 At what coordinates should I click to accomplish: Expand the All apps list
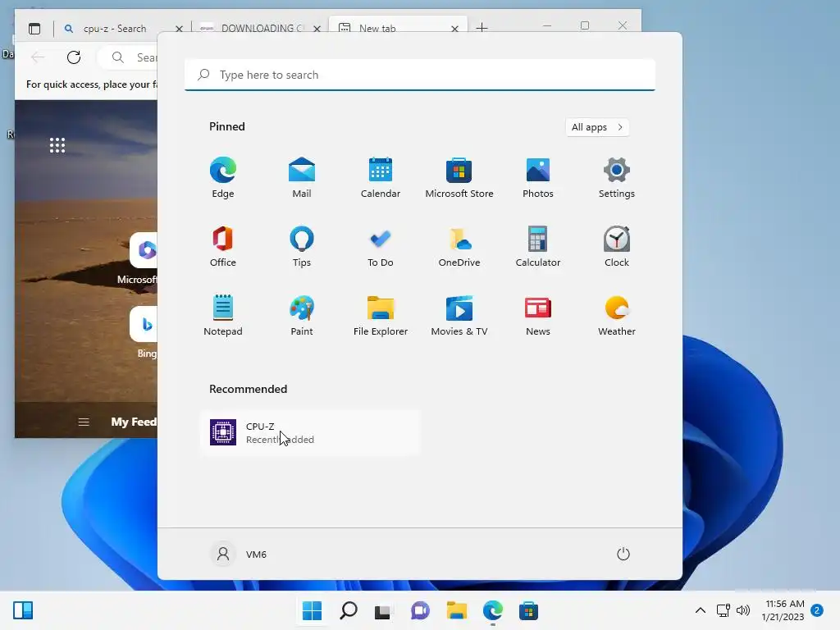tap(597, 127)
